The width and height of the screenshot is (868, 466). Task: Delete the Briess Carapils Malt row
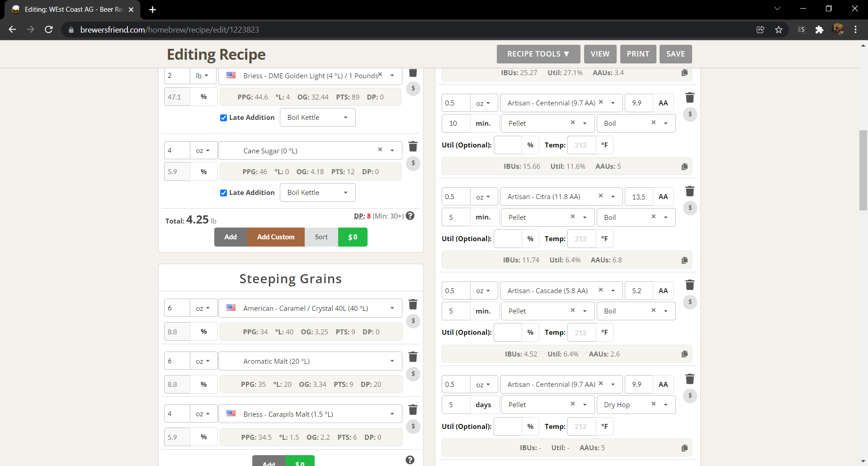click(413, 410)
